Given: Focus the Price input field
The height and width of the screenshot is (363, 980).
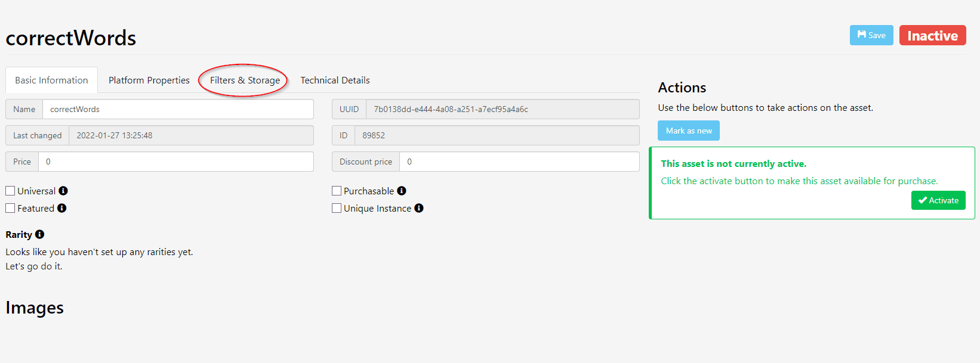Looking at the screenshot, I should pyautogui.click(x=175, y=162).
